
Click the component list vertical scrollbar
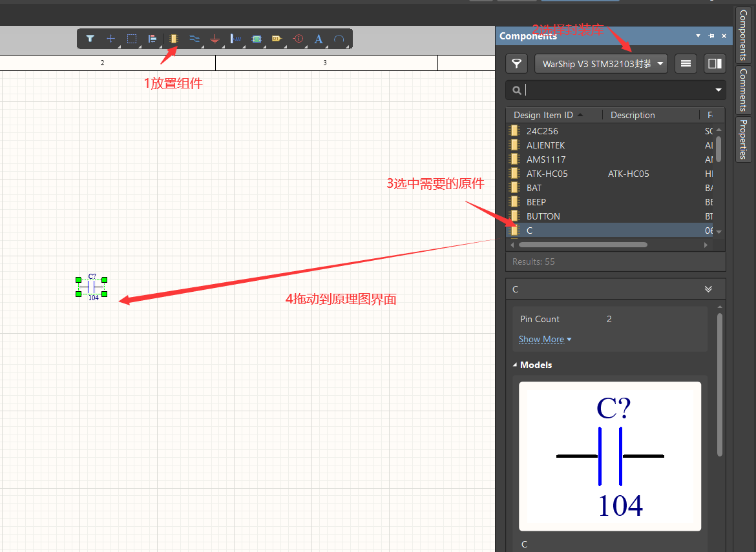click(x=719, y=149)
